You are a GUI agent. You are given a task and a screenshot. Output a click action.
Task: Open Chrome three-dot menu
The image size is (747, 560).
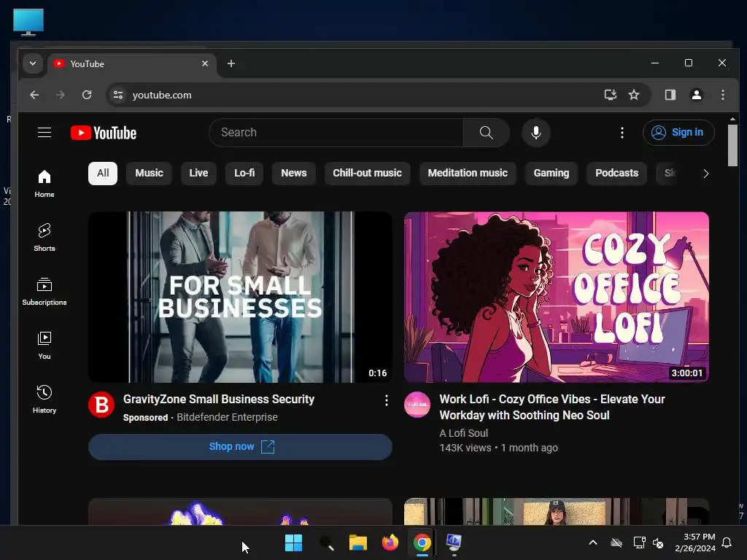coord(723,95)
